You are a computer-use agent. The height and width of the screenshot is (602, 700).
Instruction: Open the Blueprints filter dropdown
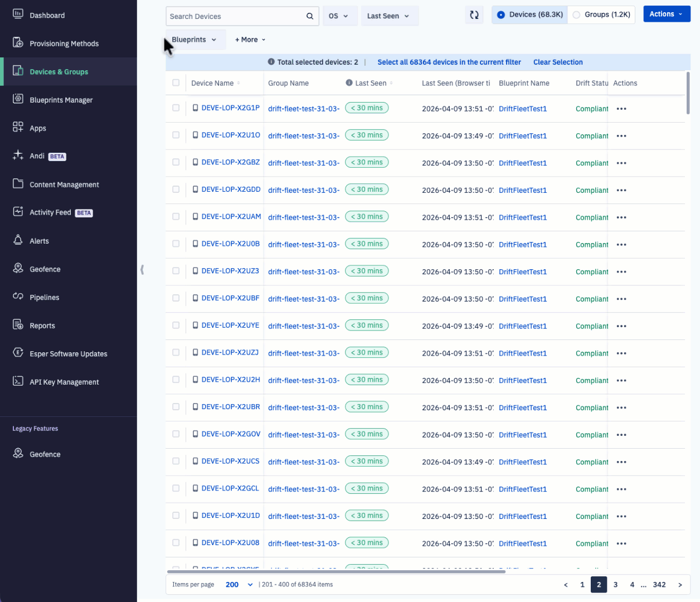pyautogui.click(x=194, y=40)
